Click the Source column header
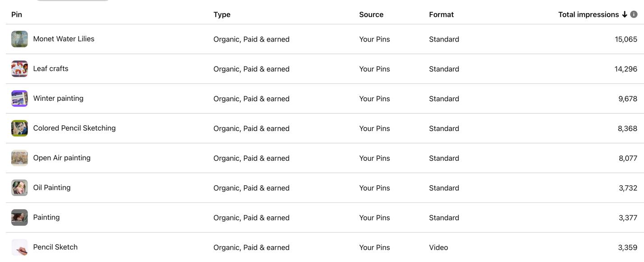This screenshot has height=262, width=644. [371, 14]
